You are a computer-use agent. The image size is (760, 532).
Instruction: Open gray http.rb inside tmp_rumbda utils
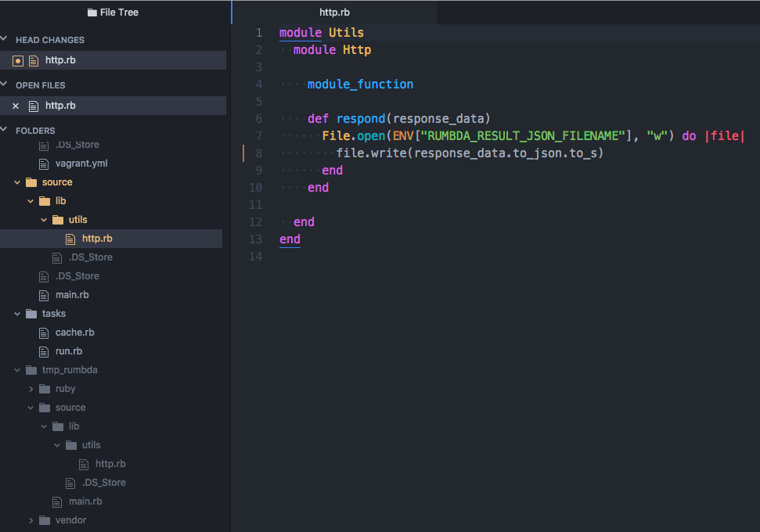pyautogui.click(x=110, y=464)
